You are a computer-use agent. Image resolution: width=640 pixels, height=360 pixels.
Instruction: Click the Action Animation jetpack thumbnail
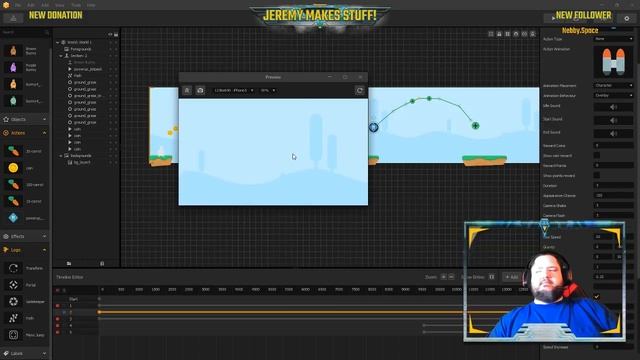point(613,61)
